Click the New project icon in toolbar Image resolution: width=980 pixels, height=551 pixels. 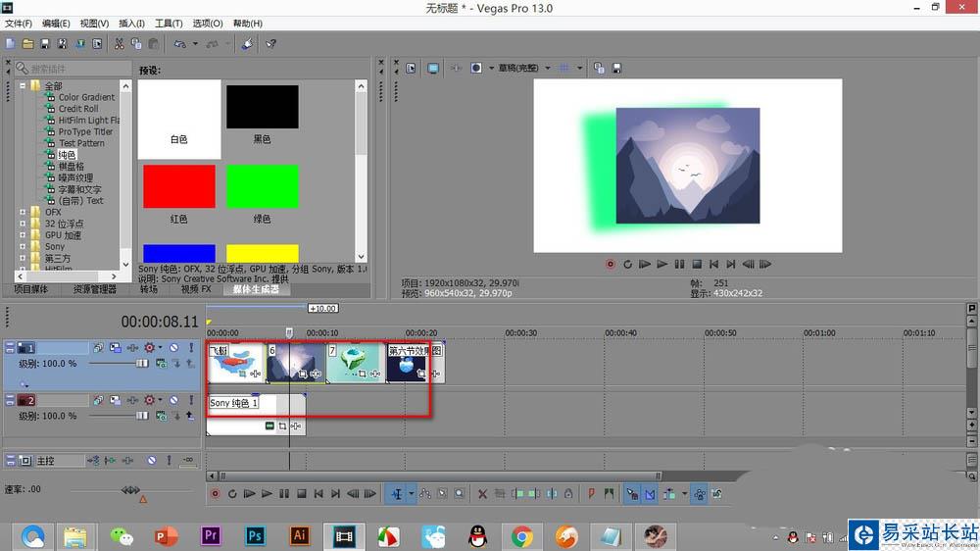10,44
